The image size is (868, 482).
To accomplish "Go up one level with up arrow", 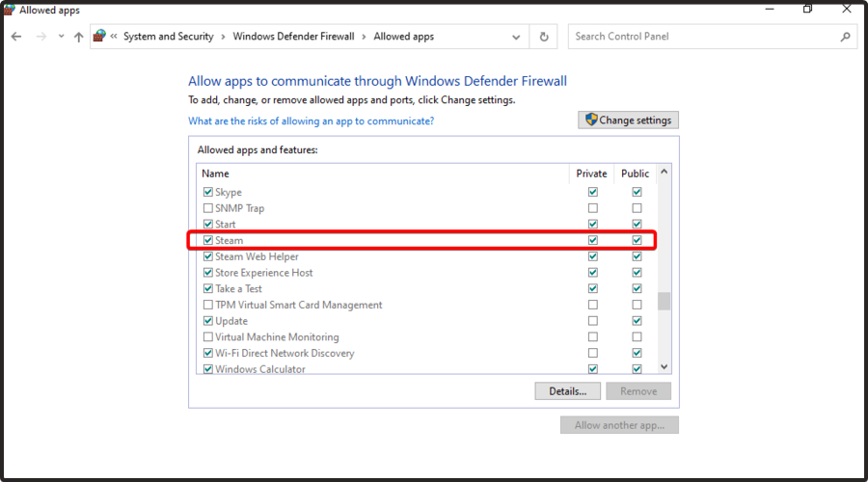I will [x=79, y=37].
